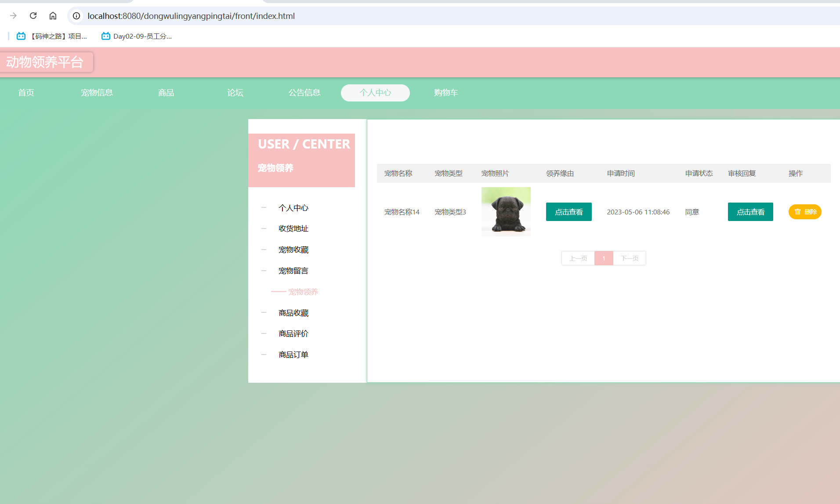Click the 宠物类型 column header
The image size is (840, 504).
click(x=448, y=173)
